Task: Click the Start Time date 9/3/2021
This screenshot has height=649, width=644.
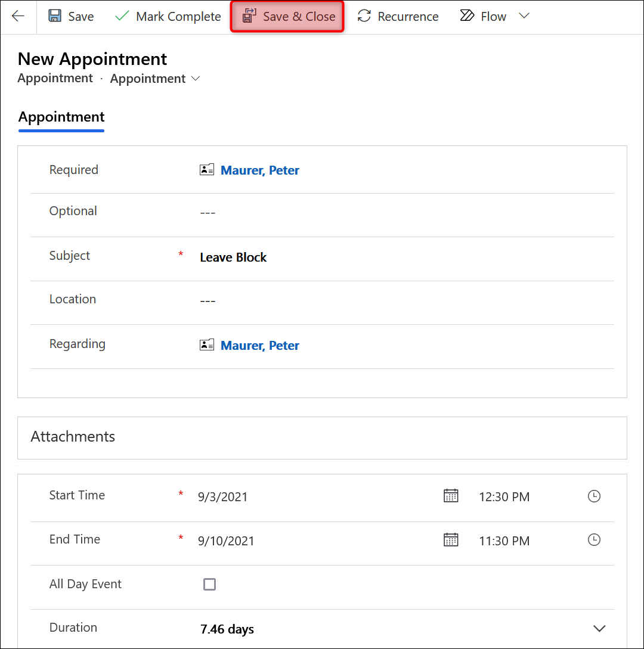Action: pyautogui.click(x=223, y=497)
